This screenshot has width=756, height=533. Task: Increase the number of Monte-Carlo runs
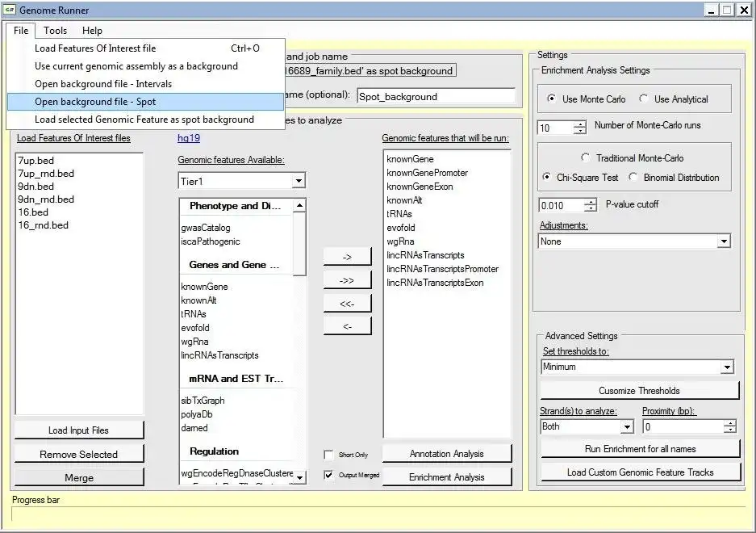point(580,124)
